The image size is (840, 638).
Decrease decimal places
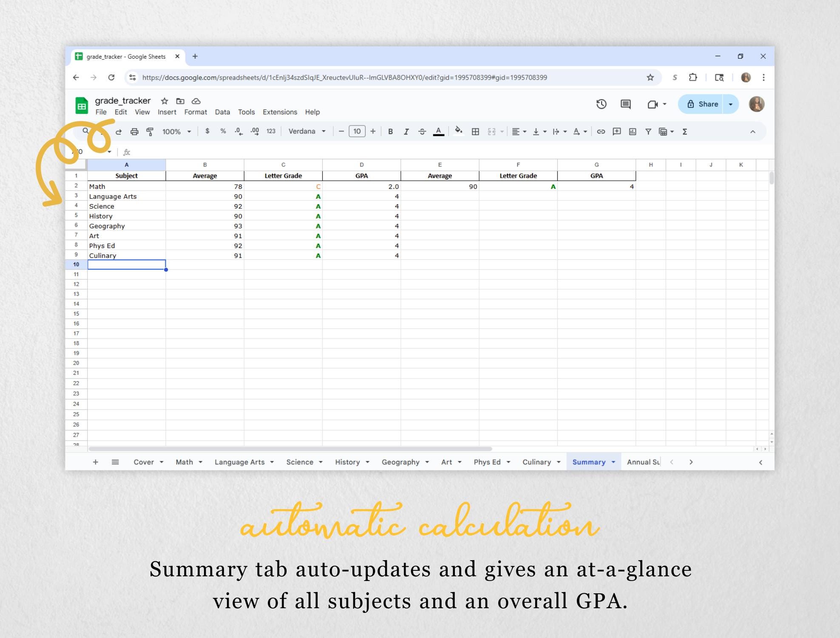238,131
